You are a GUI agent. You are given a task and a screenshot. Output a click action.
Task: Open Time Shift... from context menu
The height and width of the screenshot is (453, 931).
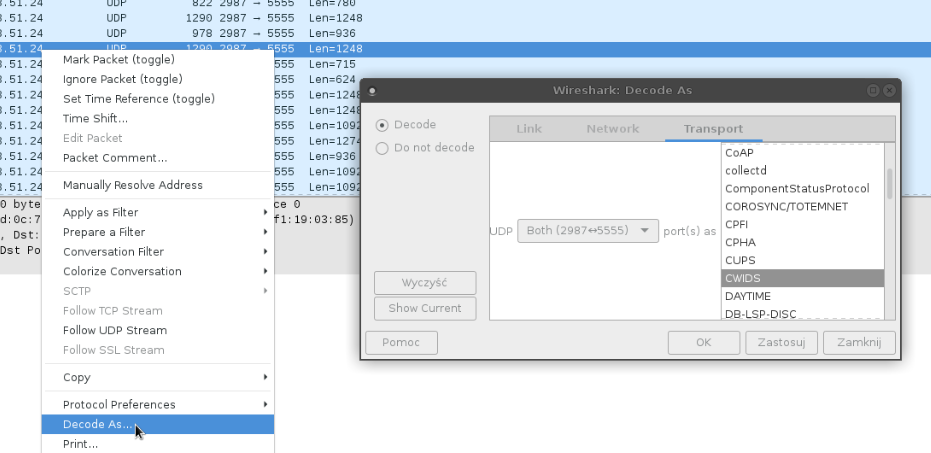tap(157, 118)
